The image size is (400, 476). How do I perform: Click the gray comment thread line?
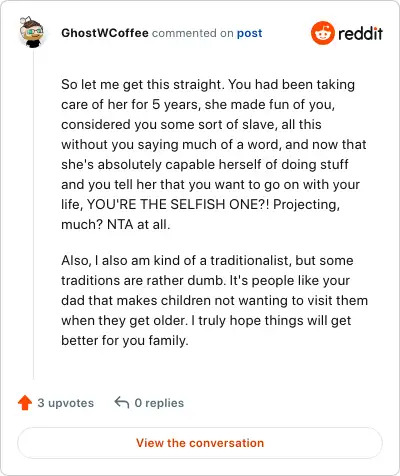[33, 215]
